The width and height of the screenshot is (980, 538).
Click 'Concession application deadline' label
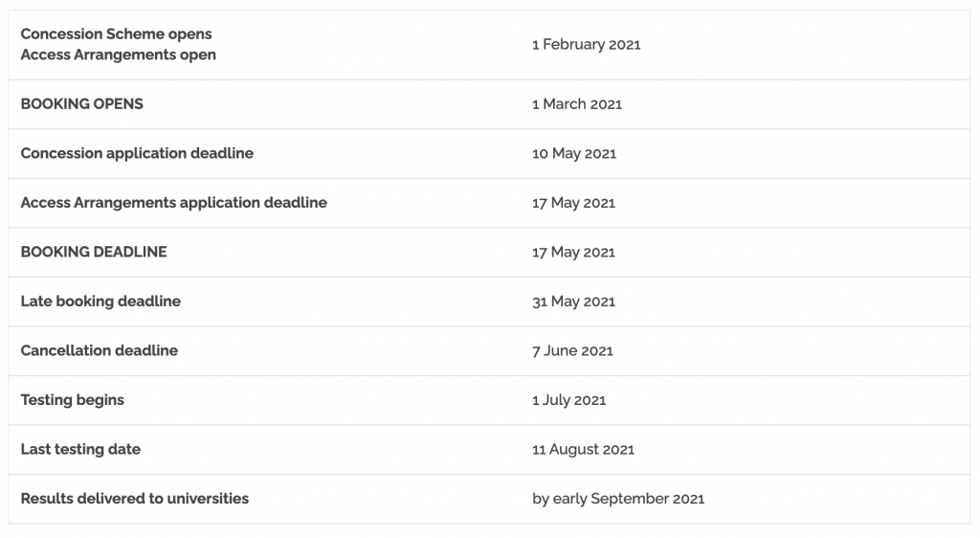point(137,153)
